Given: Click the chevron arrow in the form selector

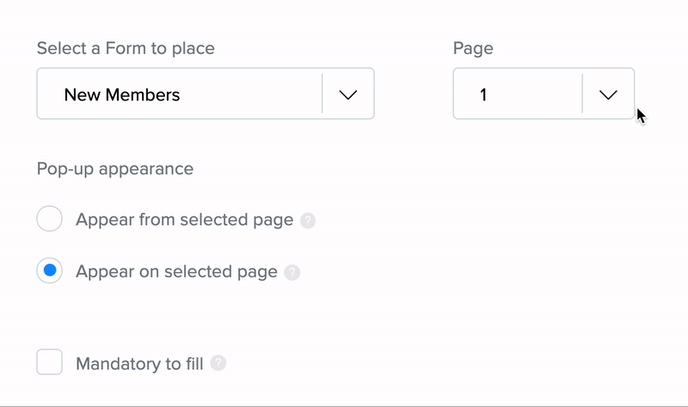Looking at the screenshot, I should pyautogui.click(x=348, y=95).
